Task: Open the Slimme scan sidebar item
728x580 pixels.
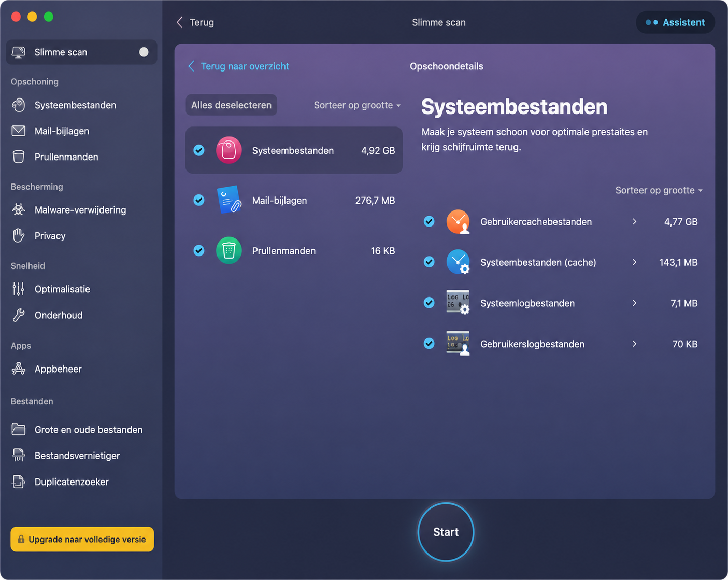Action: tap(81, 52)
